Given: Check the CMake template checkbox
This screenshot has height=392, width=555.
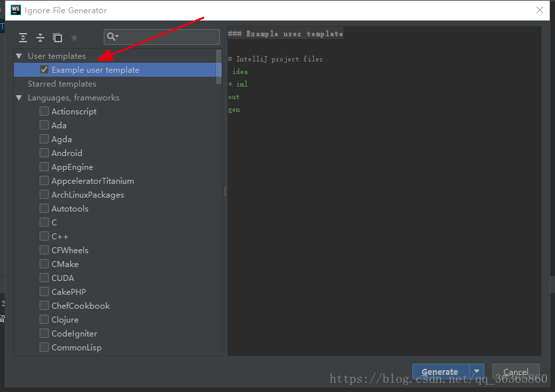Looking at the screenshot, I should point(44,264).
